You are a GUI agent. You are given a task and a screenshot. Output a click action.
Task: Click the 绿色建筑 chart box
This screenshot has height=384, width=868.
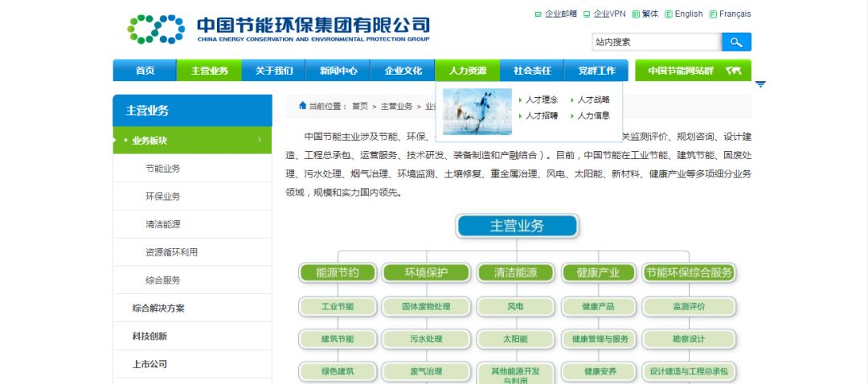click(338, 372)
